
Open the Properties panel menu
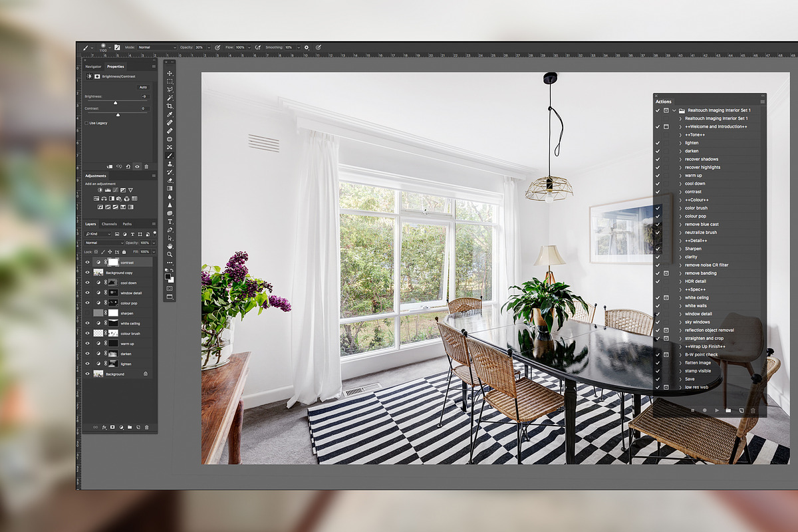[x=154, y=66]
